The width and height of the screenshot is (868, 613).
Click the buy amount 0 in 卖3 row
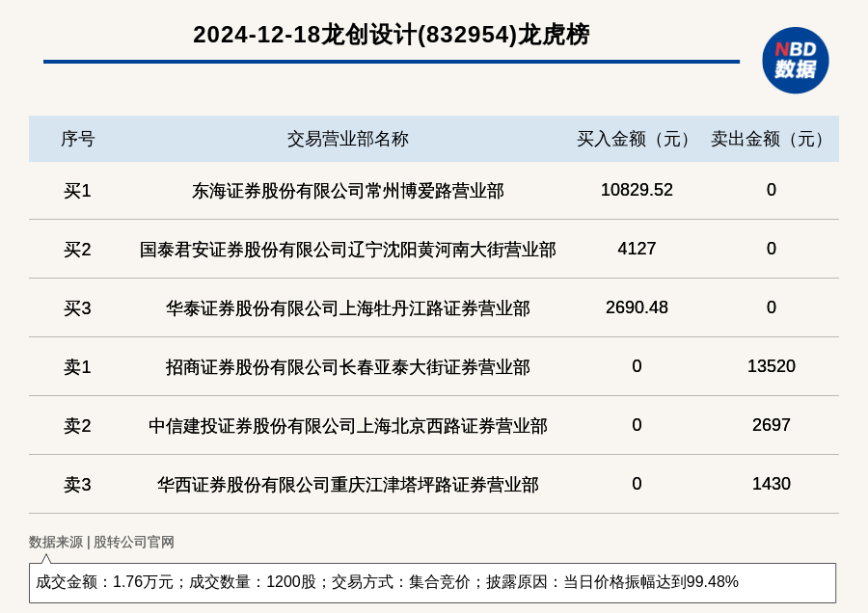(637, 483)
